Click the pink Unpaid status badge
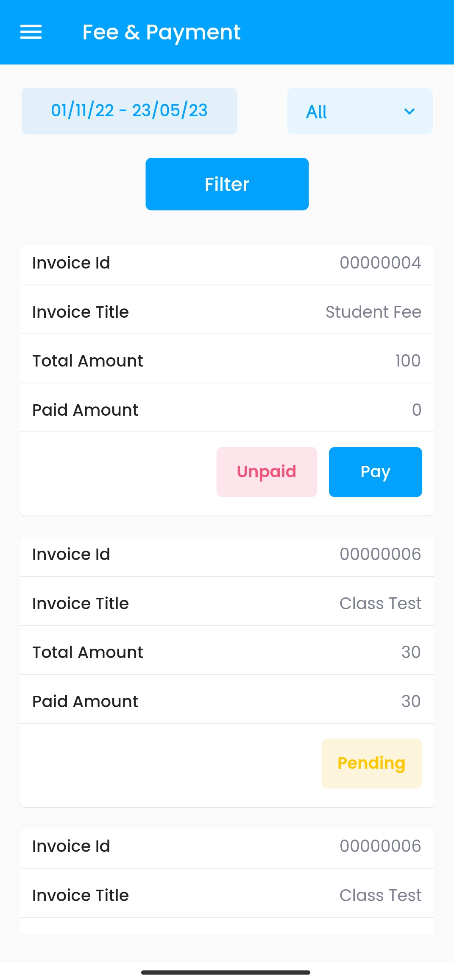Screen dimensions: 454x980 [x=267, y=472]
